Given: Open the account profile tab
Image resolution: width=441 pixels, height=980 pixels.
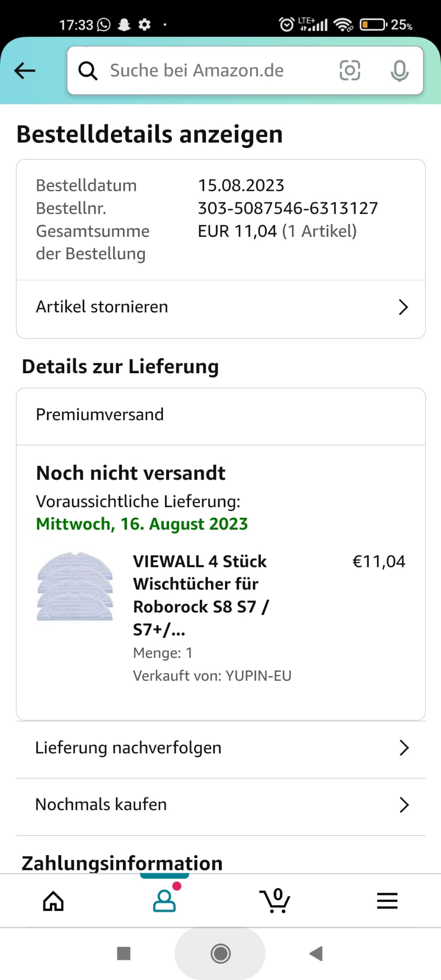Looking at the screenshot, I should tap(164, 901).
